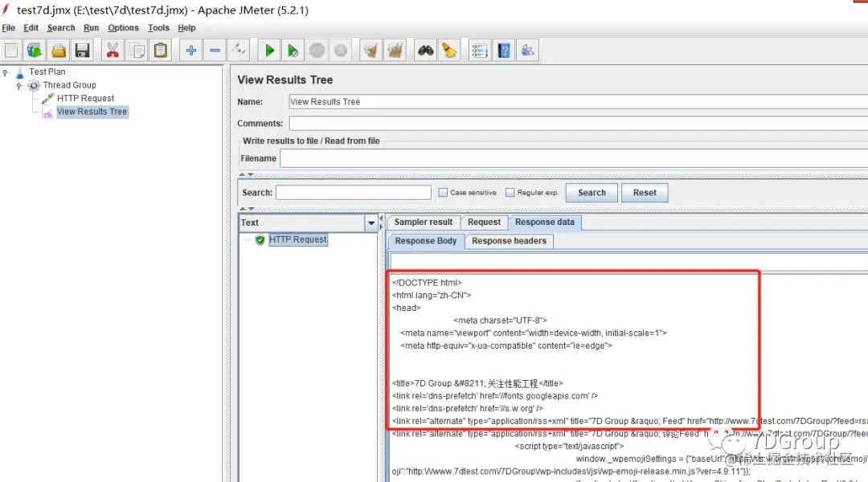
Task: Switch to the Sampler result tab
Action: tap(424, 222)
